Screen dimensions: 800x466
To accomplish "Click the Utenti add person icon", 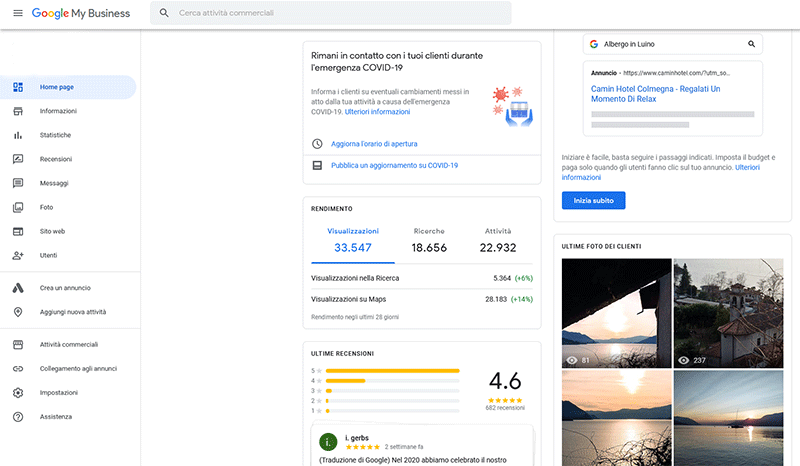I will 18,255.
